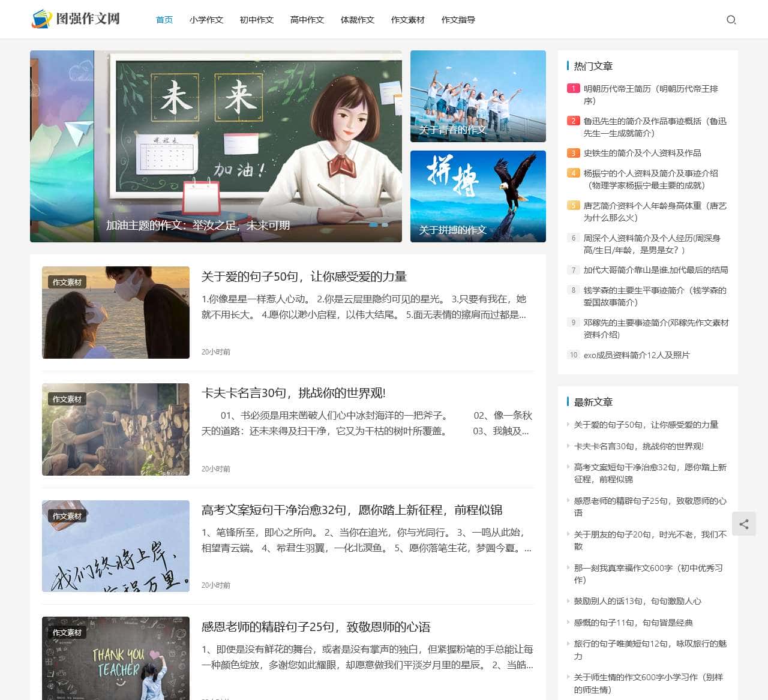Open the floating share icon button
The height and width of the screenshot is (700, 768).
[744, 524]
